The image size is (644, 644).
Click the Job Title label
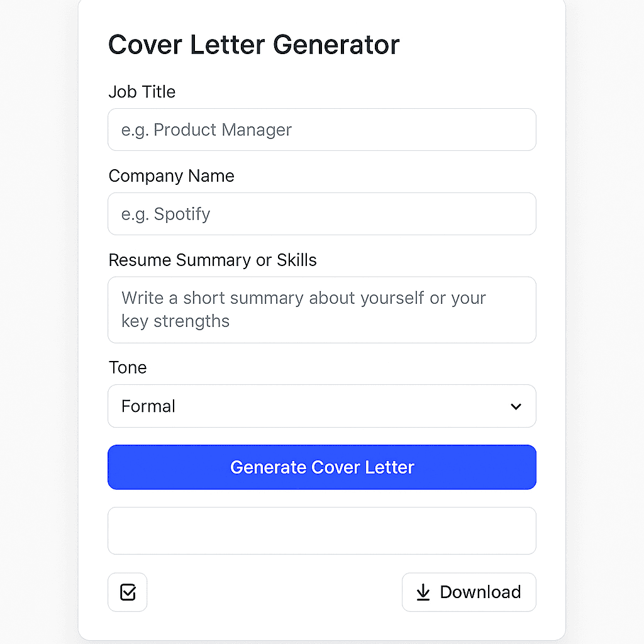[x=142, y=92]
